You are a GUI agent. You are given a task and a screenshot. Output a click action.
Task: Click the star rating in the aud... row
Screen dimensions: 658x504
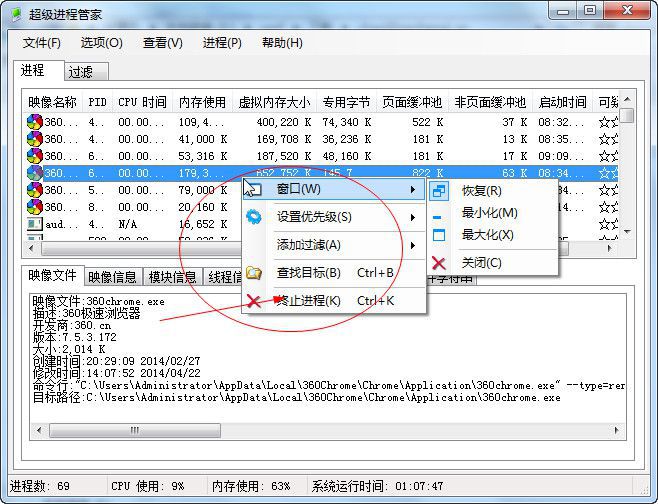(x=608, y=224)
